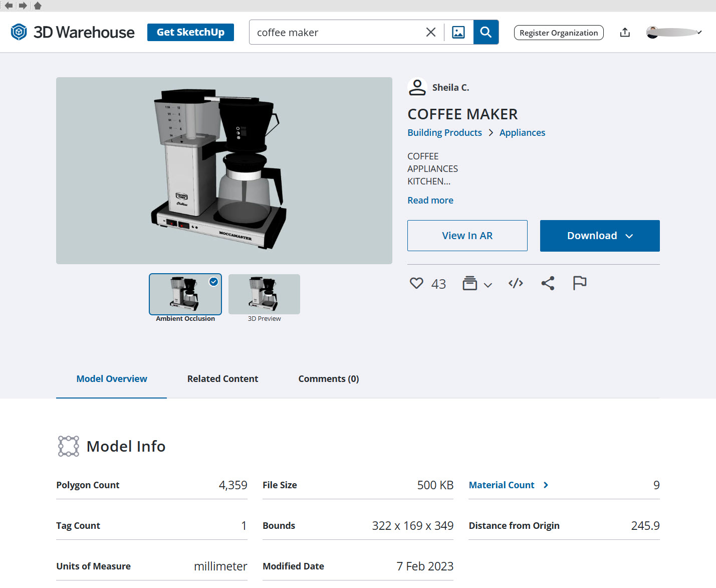Click Distance from Origin value 245.9
This screenshot has width=716, height=588.
[x=645, y=525]
